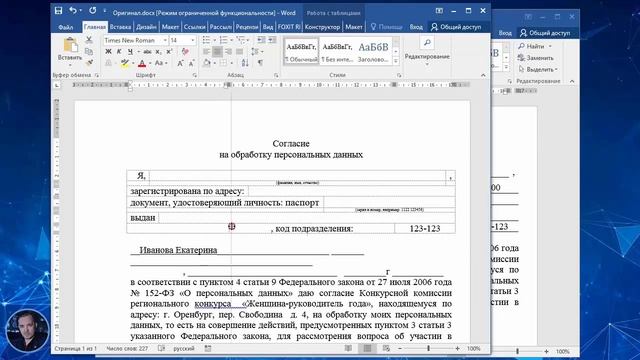This screenshot has width=640, height=360.
Task: Toggle bold (Ж) formatting
Action: click(108, 52)
